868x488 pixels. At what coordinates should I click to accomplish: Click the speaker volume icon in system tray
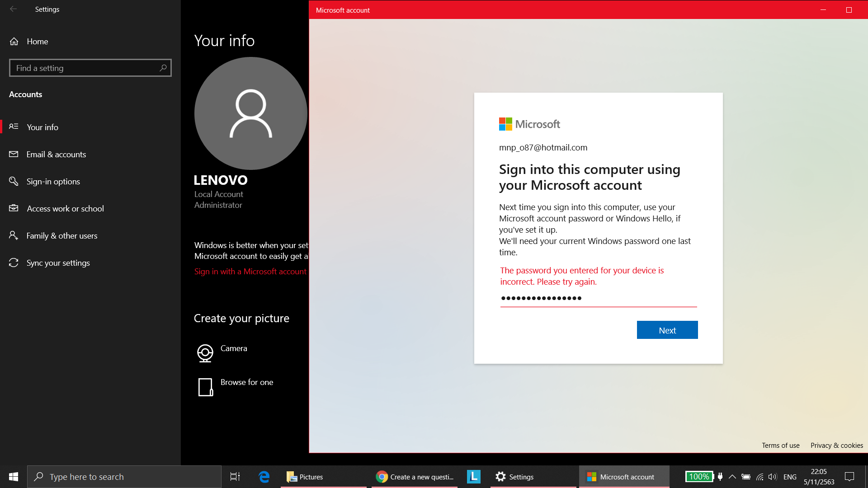click(772, 476)
